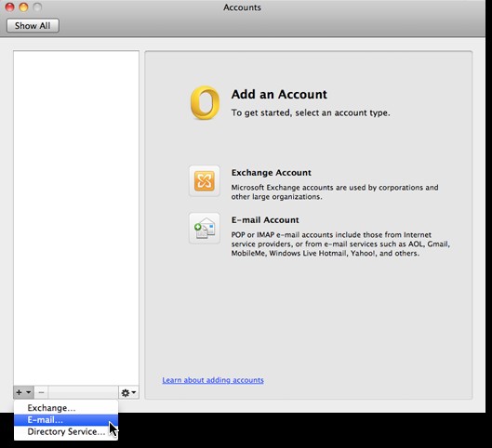
Task: Click the E-mail Account envelope icon
Action: tap(205, 229)
